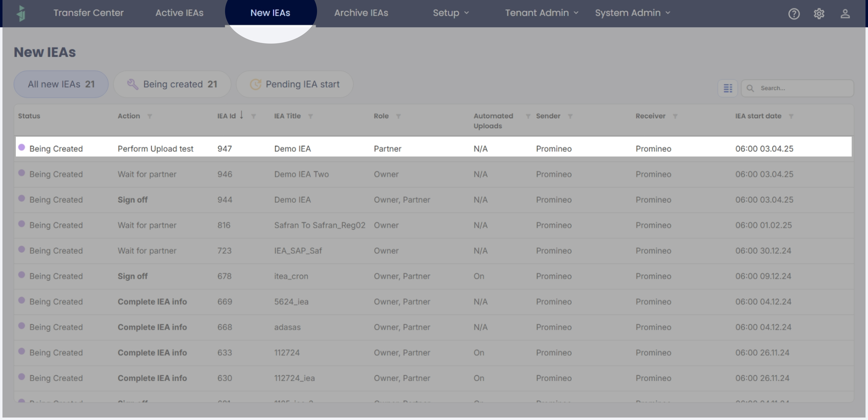
Task: Open the settings gear icon
Action: point(819,14)
